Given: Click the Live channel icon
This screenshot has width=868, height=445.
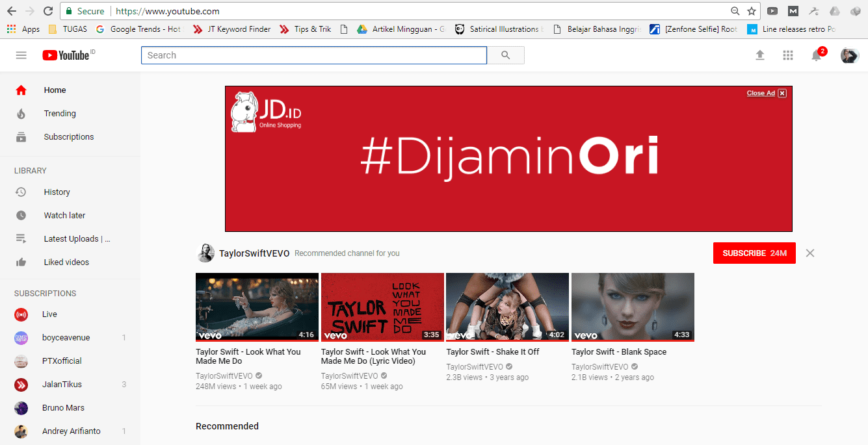Looking at the screenshot, I should point(21,314).
